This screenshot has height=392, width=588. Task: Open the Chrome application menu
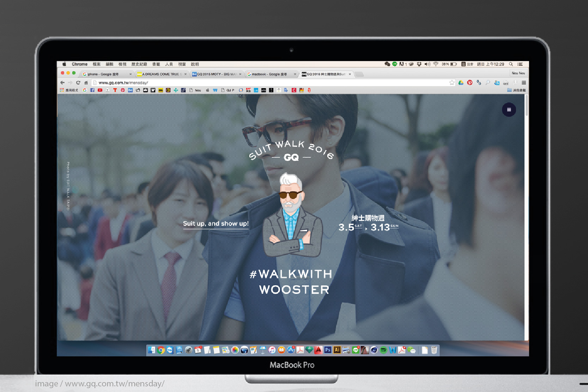tap(79, 64)
